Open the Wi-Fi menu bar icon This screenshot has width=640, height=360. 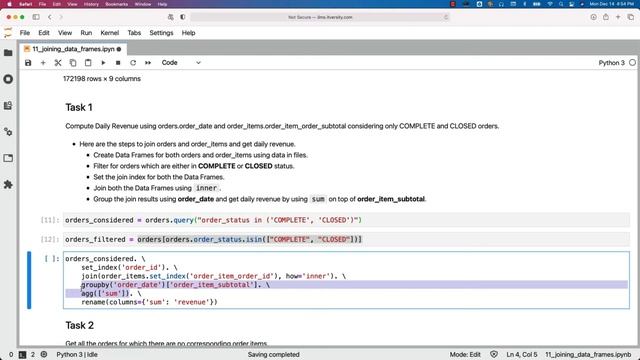[550, 4]
